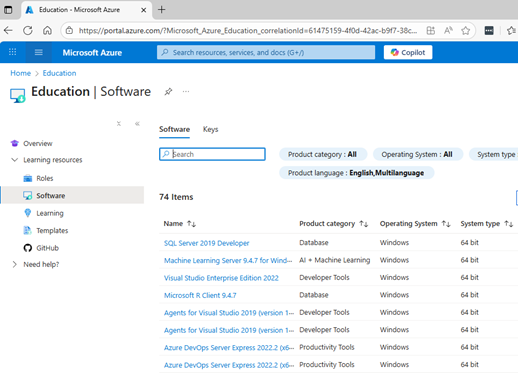Sort table by Operating System column
Image resolution: width=518 pixels, height=373 pixels.
(415, 223)
